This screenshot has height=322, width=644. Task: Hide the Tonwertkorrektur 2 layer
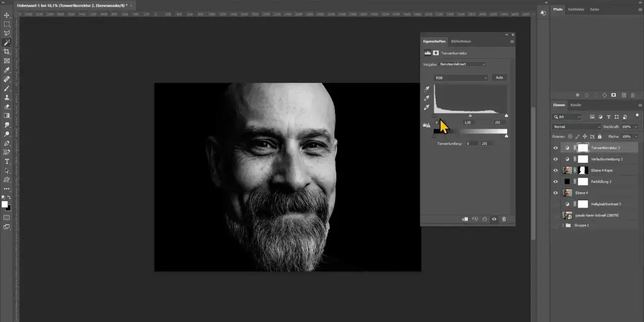point(555,148)
